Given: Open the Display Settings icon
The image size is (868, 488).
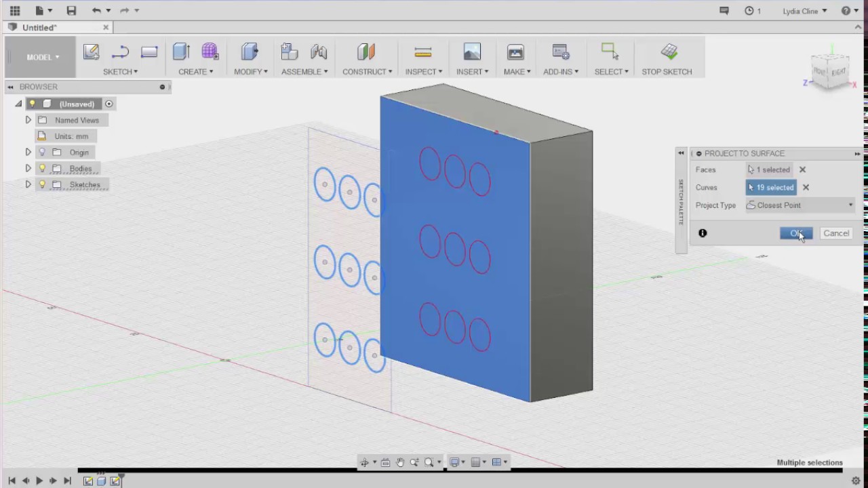Looking at the screenshot, I should coord(454,462).
